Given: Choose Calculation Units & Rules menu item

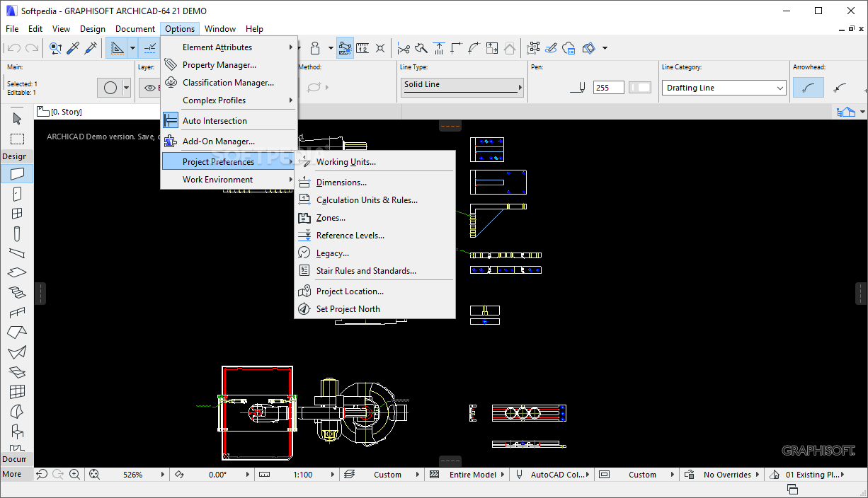Looking at the screenshot, I should (375, 200).
